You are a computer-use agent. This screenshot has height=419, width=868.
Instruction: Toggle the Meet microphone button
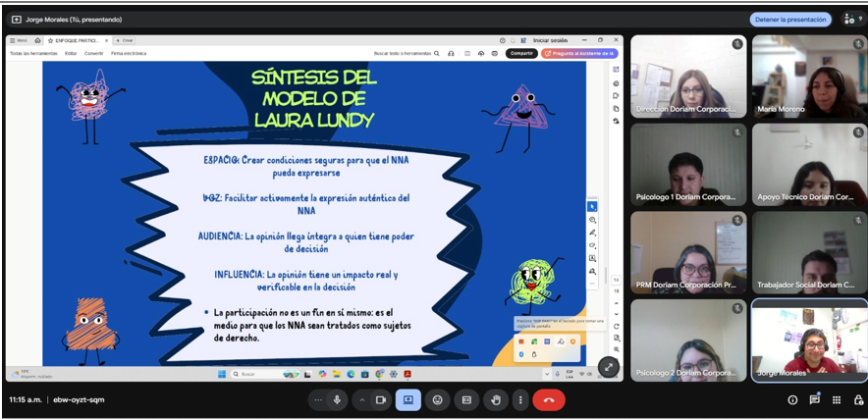[x=337, y=399]
